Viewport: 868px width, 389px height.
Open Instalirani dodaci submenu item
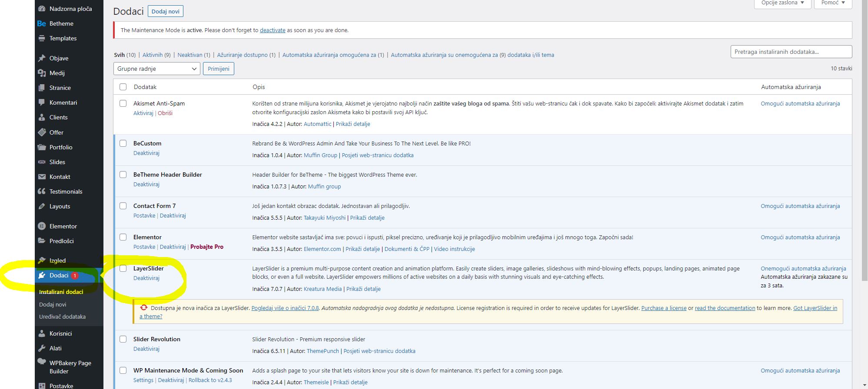coord(61,292)
